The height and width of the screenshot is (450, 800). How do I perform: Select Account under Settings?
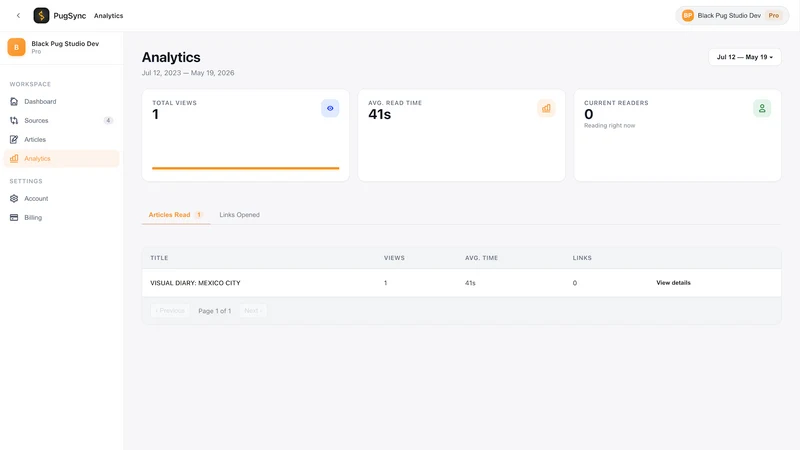[61, 198]
